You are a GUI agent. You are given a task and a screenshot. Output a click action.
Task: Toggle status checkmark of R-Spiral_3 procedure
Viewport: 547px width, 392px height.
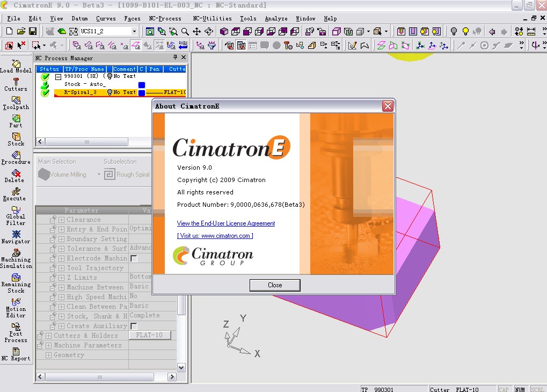(45, 93)
